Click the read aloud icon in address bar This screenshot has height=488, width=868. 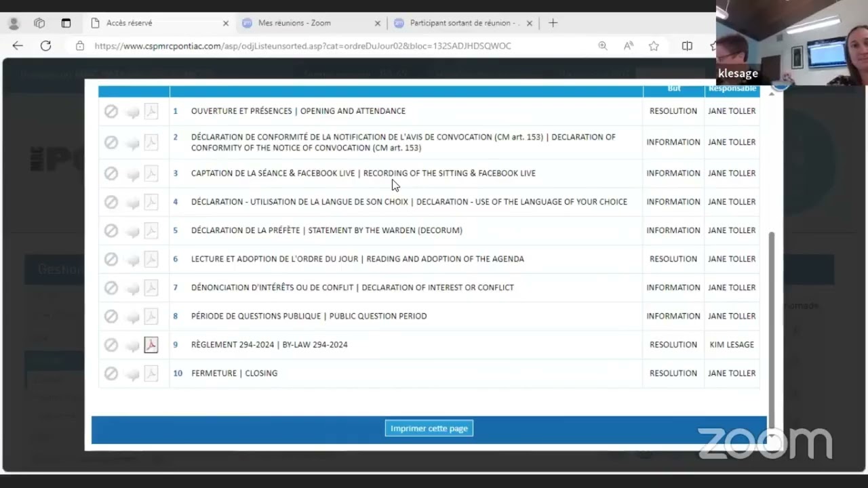pyautogui.click(x=629, y=46)
